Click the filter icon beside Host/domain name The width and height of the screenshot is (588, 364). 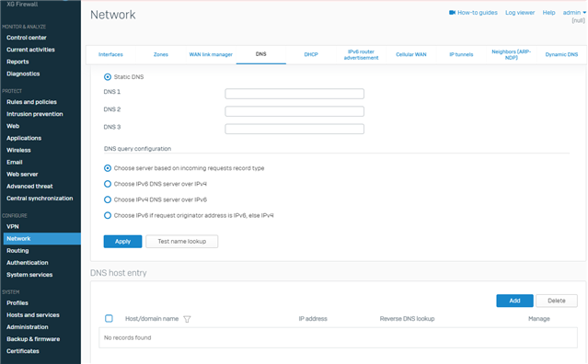coord(187,319)
